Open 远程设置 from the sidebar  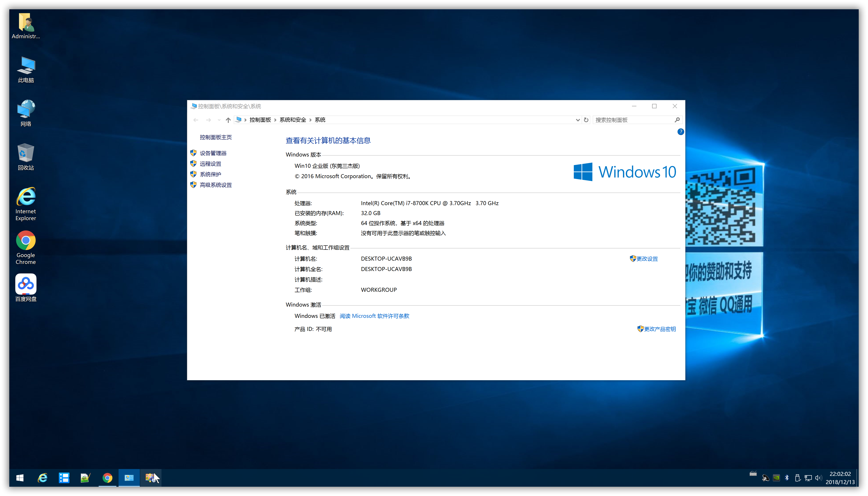point(210,164)
